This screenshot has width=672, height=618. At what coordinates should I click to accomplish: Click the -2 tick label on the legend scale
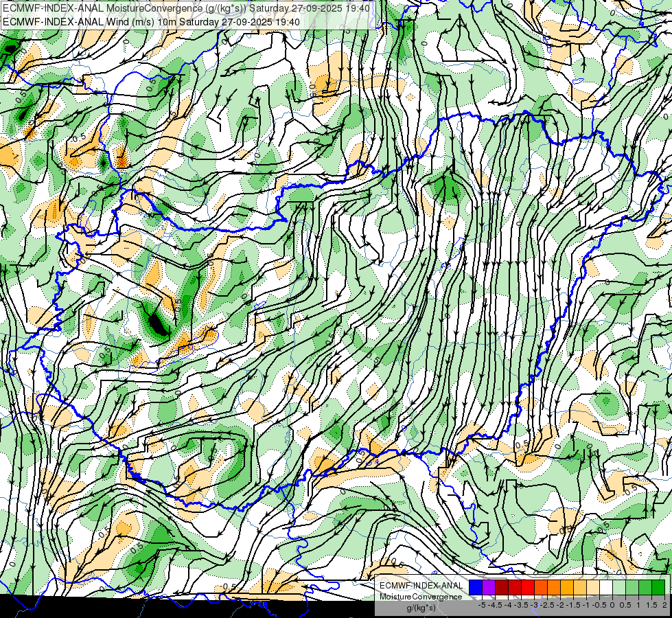[x=560, y=605]
